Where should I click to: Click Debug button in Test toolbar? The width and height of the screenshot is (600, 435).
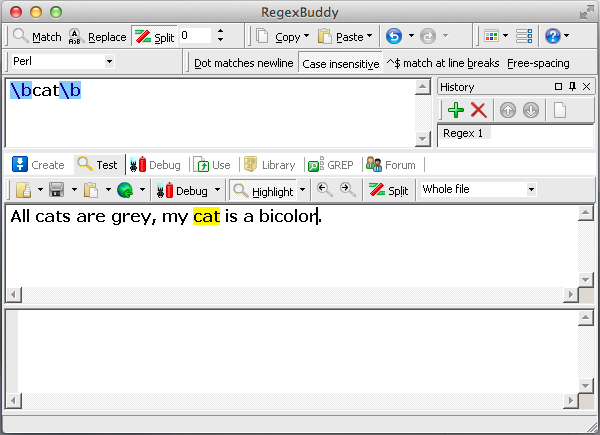182,190
